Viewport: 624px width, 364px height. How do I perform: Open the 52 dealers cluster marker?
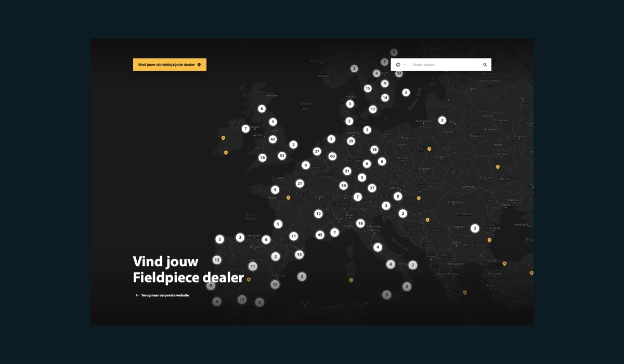[282, 155]
